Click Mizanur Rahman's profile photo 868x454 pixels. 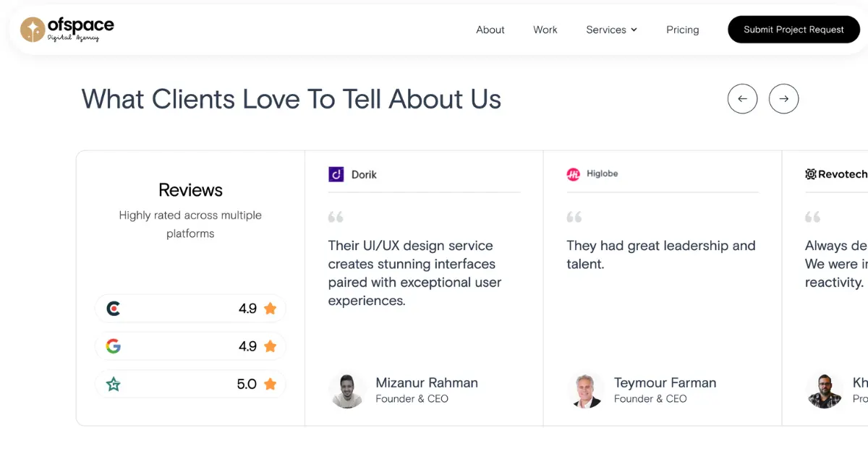point(347,390)
